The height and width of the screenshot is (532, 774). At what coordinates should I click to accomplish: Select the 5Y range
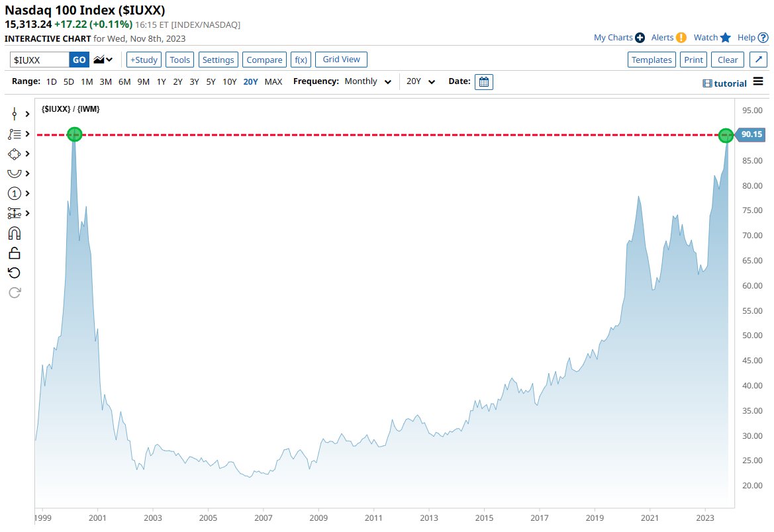click(211, 82)
